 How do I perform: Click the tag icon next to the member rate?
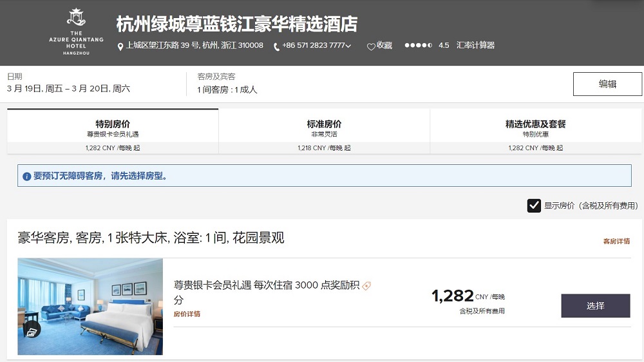coord(366,285)
